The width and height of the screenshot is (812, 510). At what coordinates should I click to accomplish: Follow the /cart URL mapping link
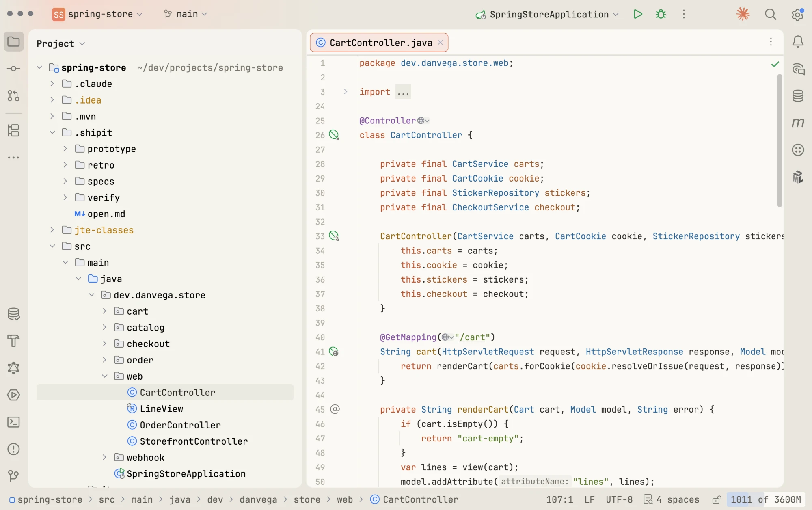click(x=473, y=337)
